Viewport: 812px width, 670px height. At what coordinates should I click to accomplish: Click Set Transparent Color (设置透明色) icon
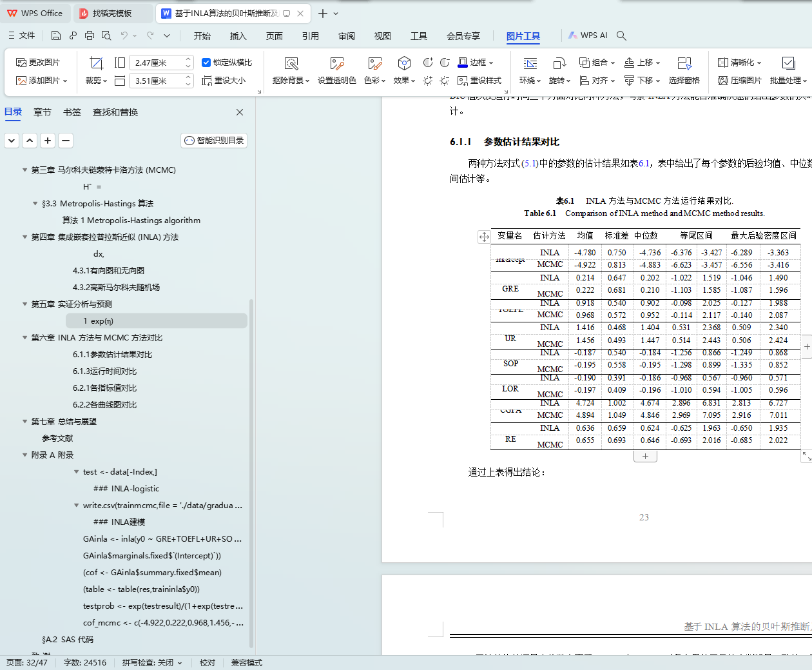click(337, 63)
